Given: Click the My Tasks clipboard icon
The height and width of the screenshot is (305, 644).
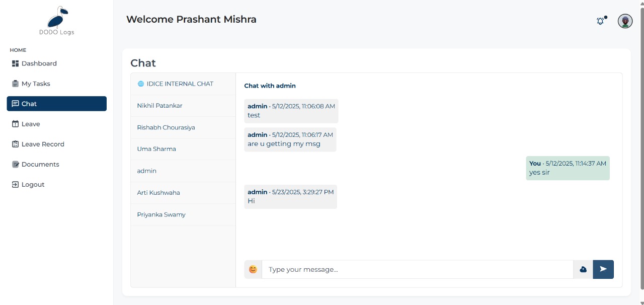Looking at the screenshot, I should tap(15, 83).
